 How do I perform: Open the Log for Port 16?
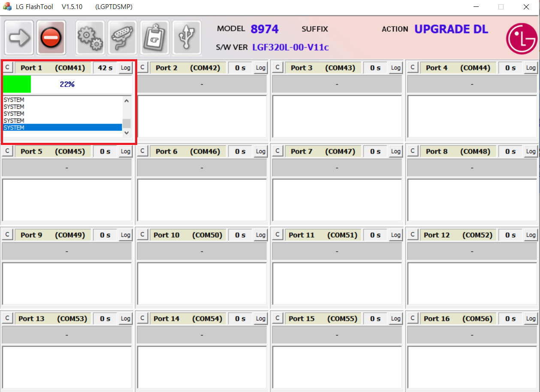531,319
